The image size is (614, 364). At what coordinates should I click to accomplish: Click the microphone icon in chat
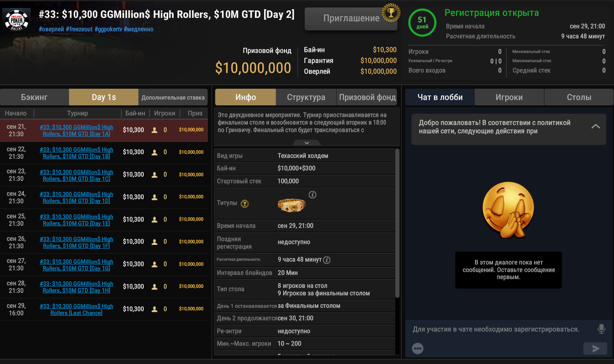pos(601,329)
